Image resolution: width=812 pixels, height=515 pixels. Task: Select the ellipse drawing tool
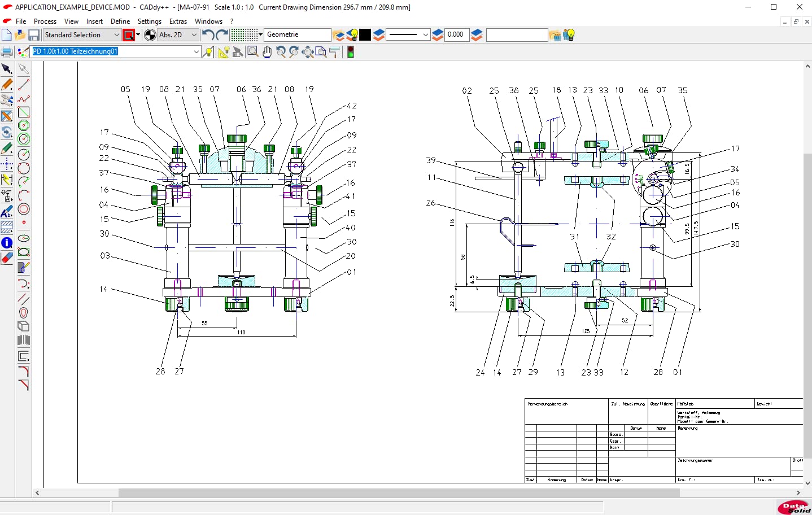pos(24,238)
